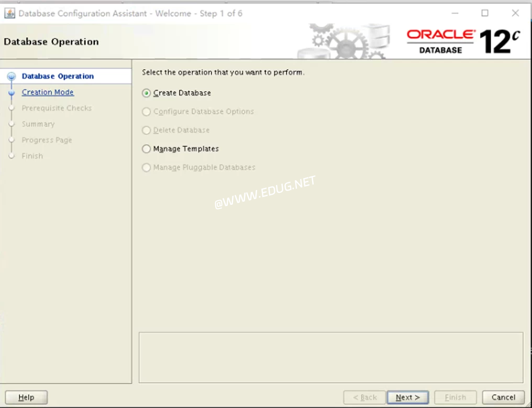Click the 'Database Operation' page heading
Viewport: 532px width, 408px height.
(51, 42)
